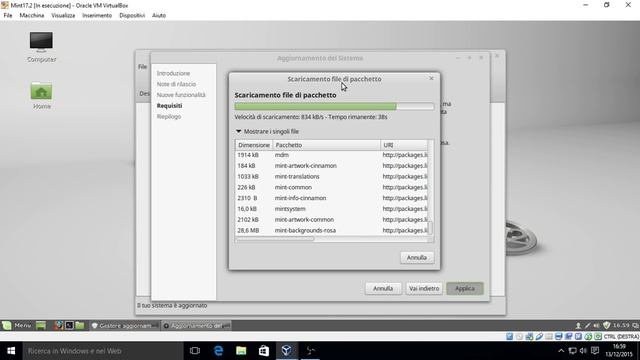Image resolution: width=640 pixels, height=360 pixels.
Task: Click Nuove funzionalità step in sidebar
Action: (x=181, y=95)
